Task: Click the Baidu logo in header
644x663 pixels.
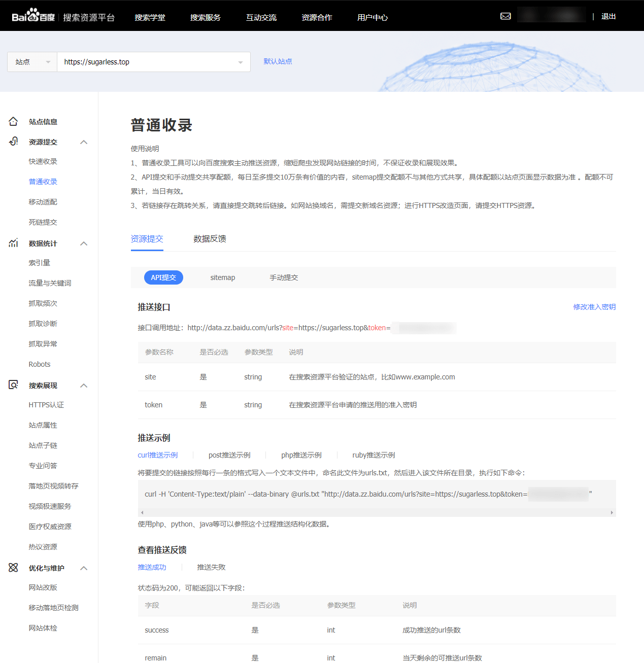Action: 33,16
